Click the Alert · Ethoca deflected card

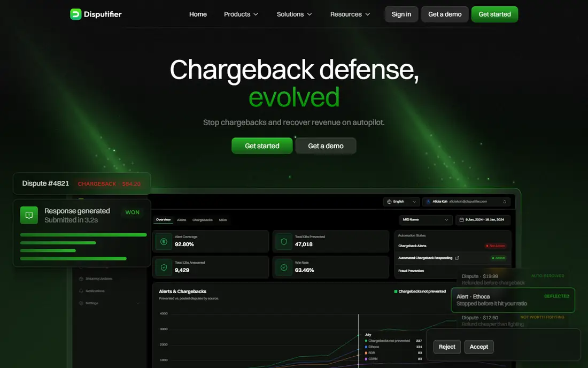[x=513, y=300]
